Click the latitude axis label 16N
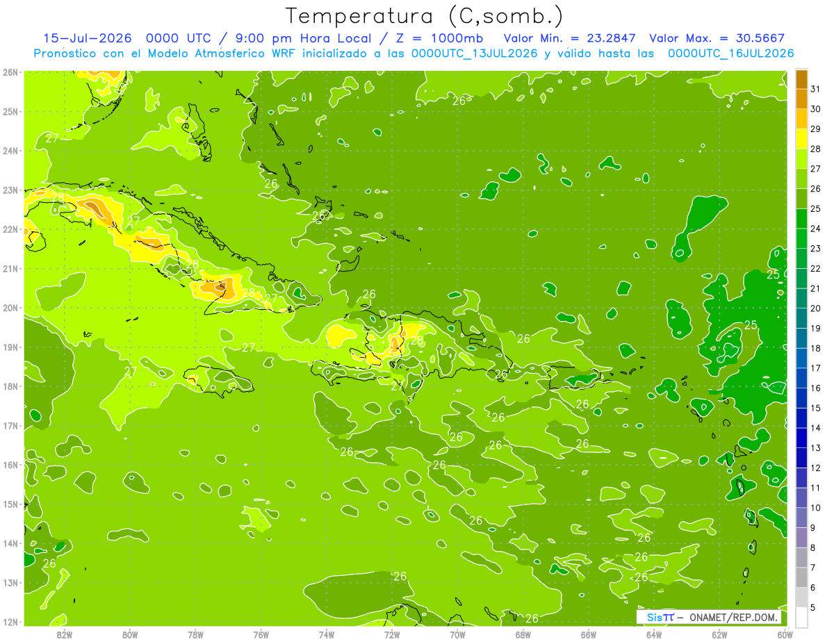The height and width of the screenshot is (644, 834). (x=10, y=465)
